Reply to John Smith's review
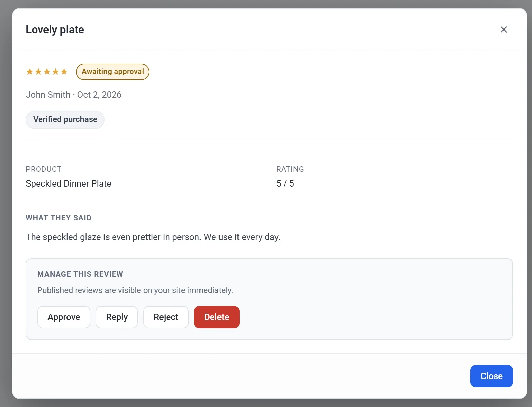 point(117,317)
